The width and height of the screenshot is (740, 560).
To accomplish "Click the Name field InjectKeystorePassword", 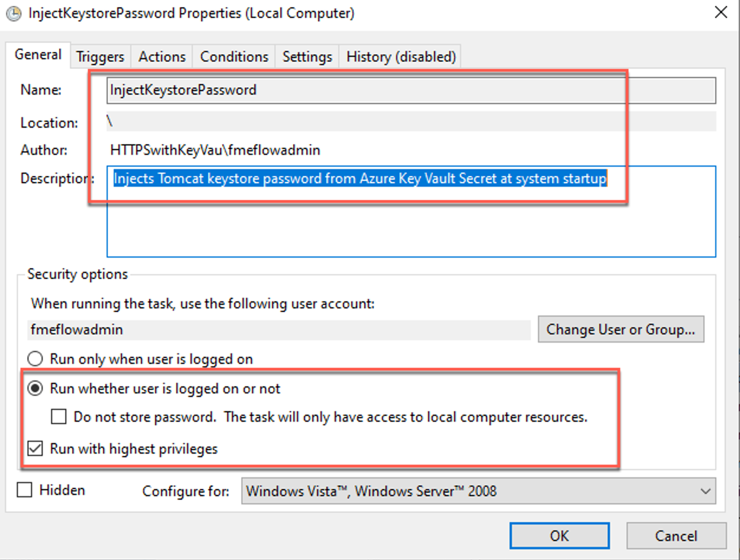I will click(411, 90).
